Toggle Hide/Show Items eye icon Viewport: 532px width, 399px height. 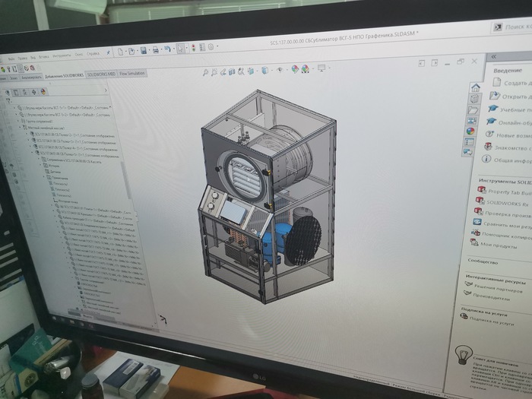click(x=280, y=70)
